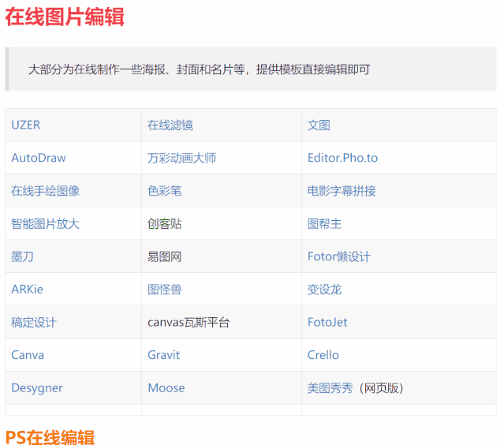The width and height of the screenshot is (504, 445).
Task: Click the Editor.Pho.to link
Action: (342, 158)
